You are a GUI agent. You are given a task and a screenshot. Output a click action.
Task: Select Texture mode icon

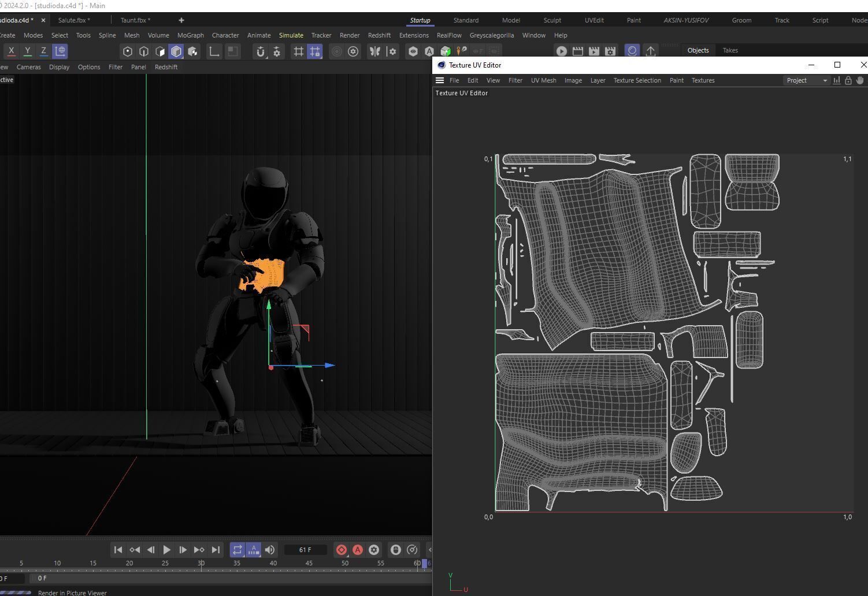click(192, 51)
